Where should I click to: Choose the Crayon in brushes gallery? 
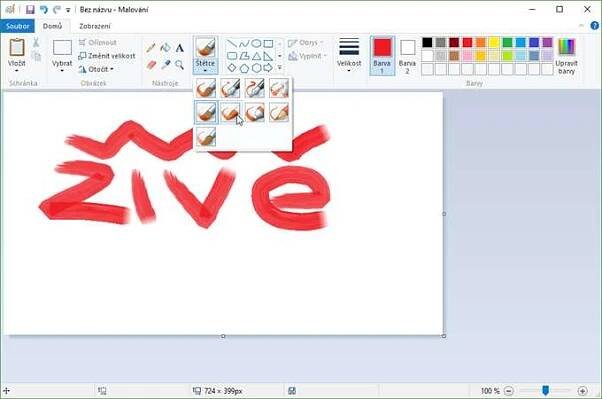230,112
